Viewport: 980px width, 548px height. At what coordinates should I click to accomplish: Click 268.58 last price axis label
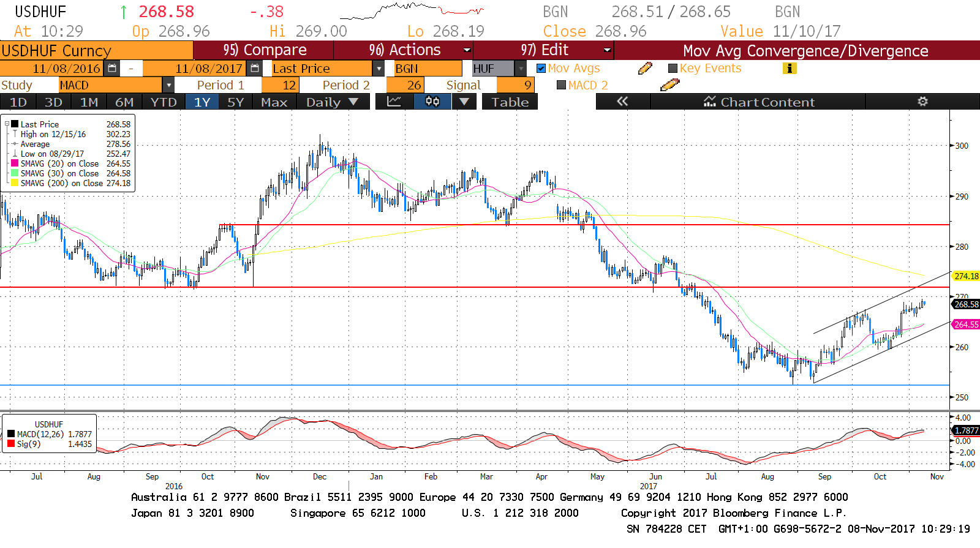tap(966, 304)
